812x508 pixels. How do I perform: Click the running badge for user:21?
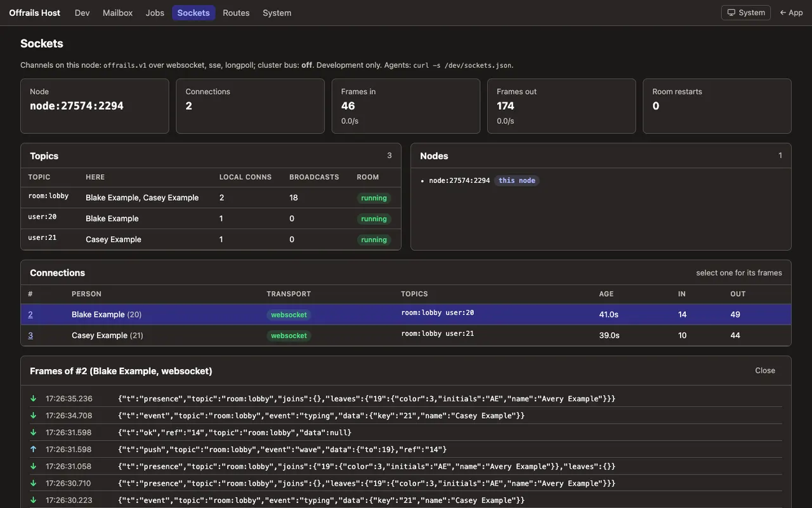(x=374, y=240)
